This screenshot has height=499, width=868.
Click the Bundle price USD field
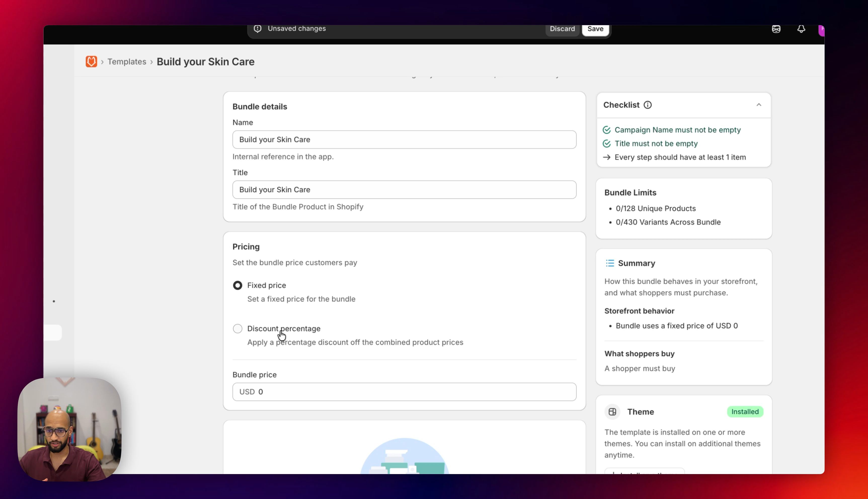[404, 392]
